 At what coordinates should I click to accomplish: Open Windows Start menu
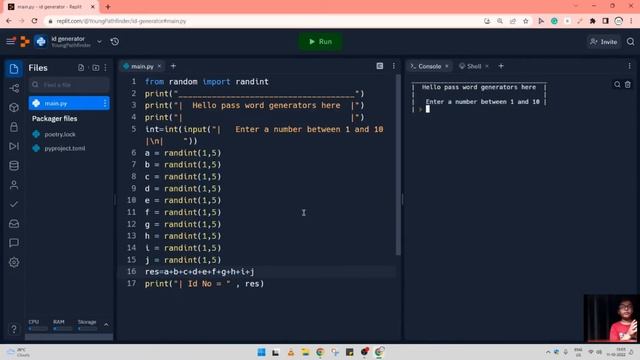[261, 352]
